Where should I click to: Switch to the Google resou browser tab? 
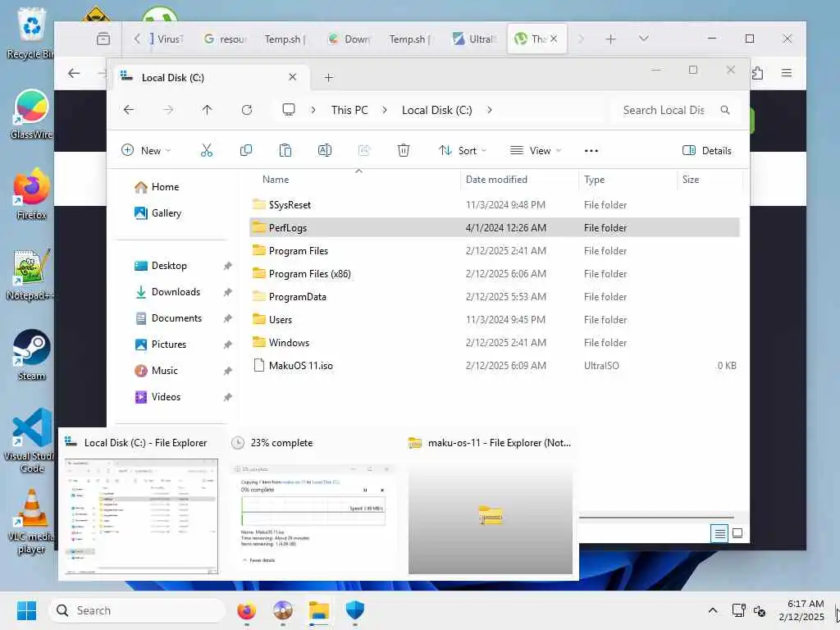click(225, 39)
